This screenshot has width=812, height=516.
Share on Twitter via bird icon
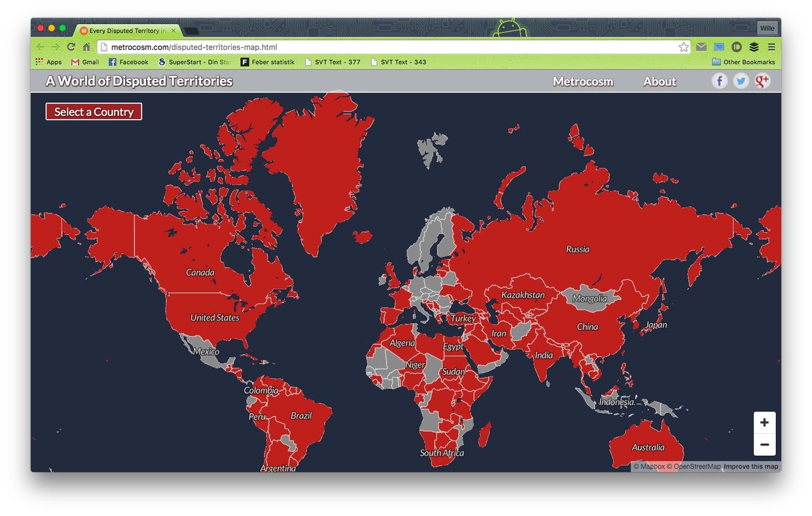[x=741, y=81]
